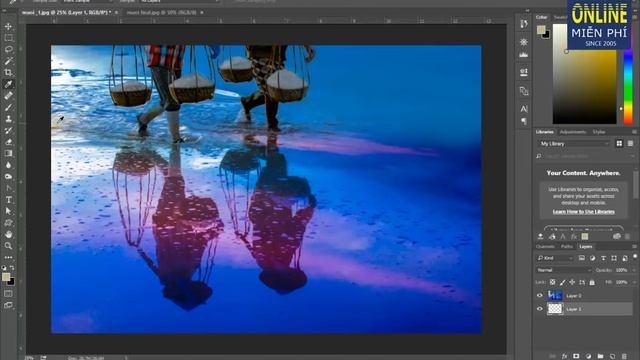Select the Move tool
Image resolution: width=640 pixels, height=360 pixels.
[8, 26]
